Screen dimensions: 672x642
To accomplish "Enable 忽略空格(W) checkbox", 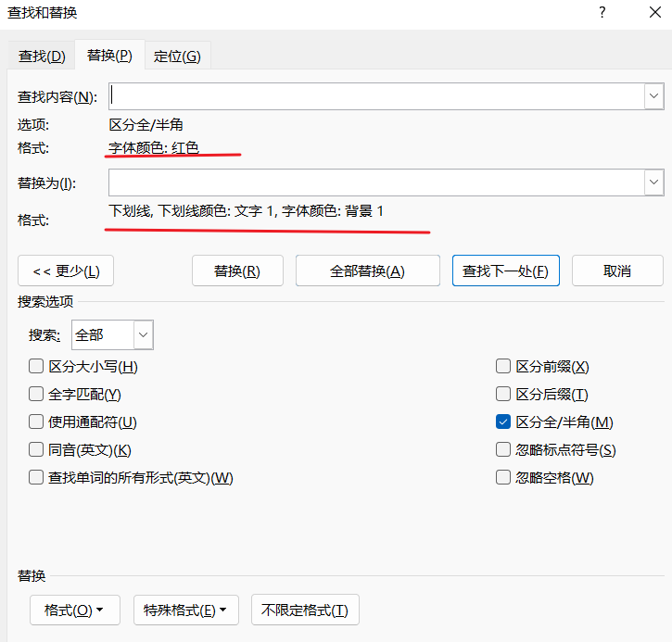I will pyautogui.click(x=503, y=477).
